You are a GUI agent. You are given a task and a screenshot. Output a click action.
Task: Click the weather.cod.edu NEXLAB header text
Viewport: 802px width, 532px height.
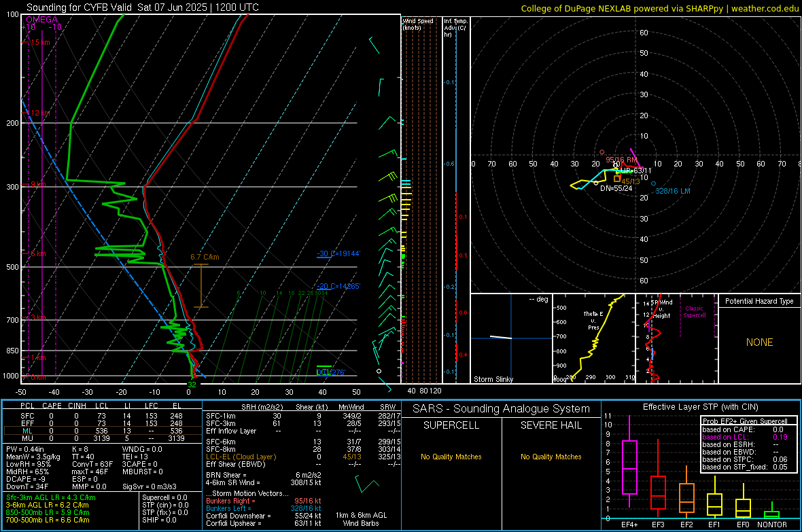tap(659, 8)
